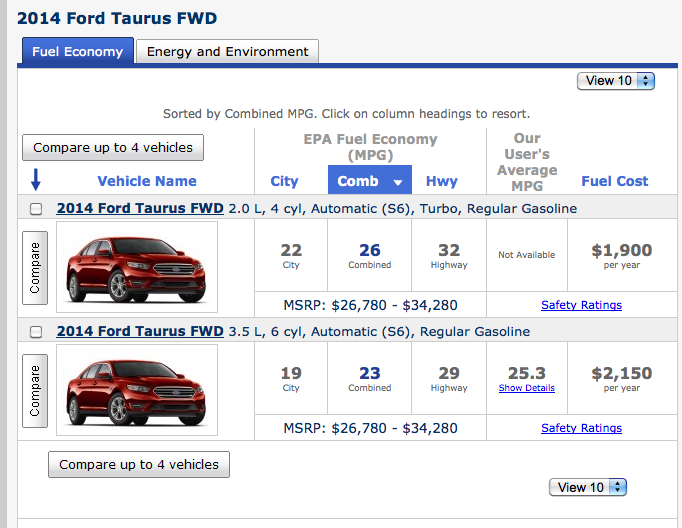Click Show Details under 25.3 MPG
This screenshot has width=682, height=528.
[527, 388]
